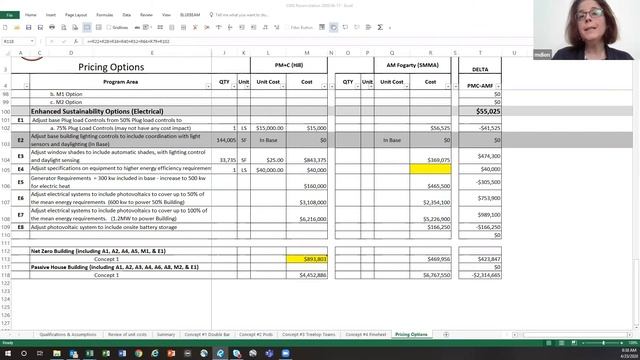Viewport: 640px width, 360px height.
Task: Switch to Qualifications & Assumptions sheet
Action: [x=68, y=334]
